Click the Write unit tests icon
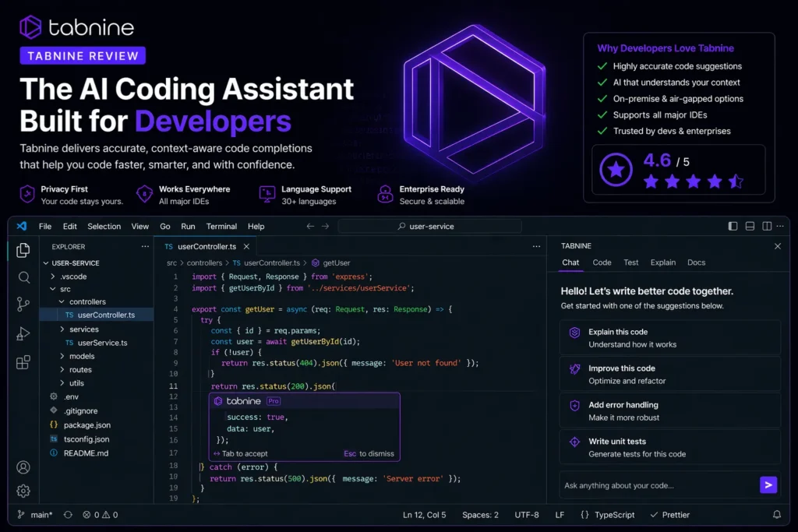 (574, 442)
